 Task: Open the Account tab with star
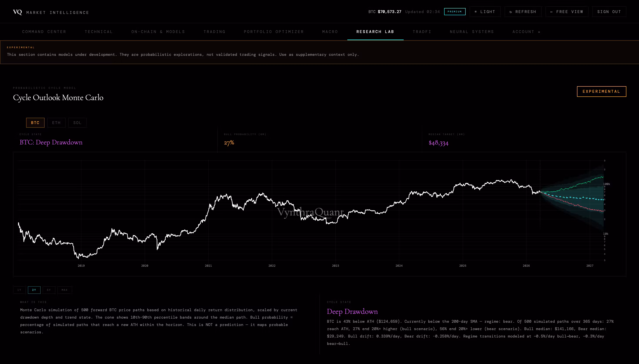526,32
